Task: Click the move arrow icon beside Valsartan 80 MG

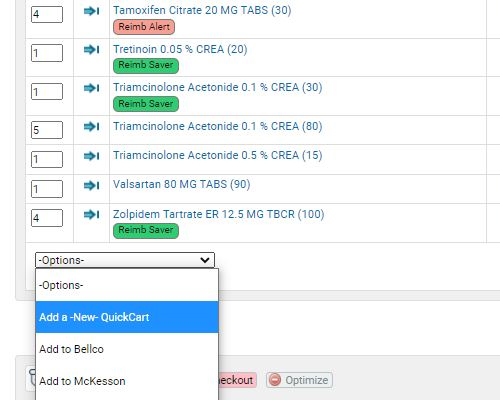Action: (91, 185)
